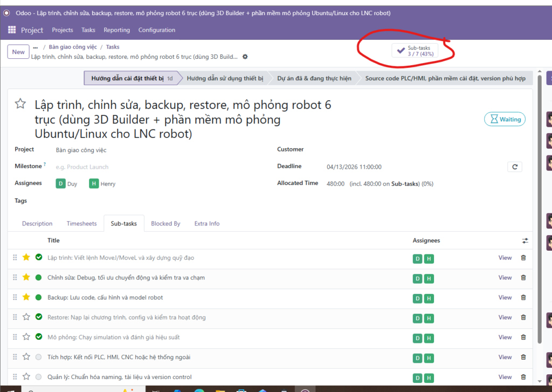Switch to the Timesheets tab
The width and height of the screenshot is (552, 392).
pyautogui.click(x=81, y=224)
